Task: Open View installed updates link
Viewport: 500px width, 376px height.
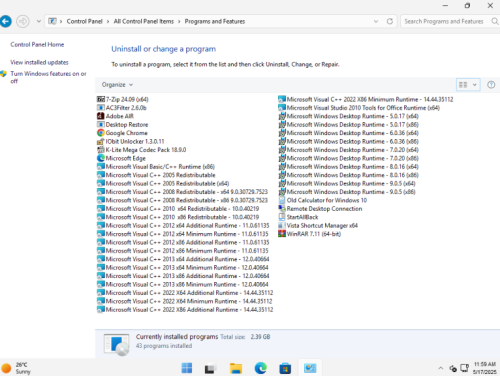Action: click(x=39, y=62)
